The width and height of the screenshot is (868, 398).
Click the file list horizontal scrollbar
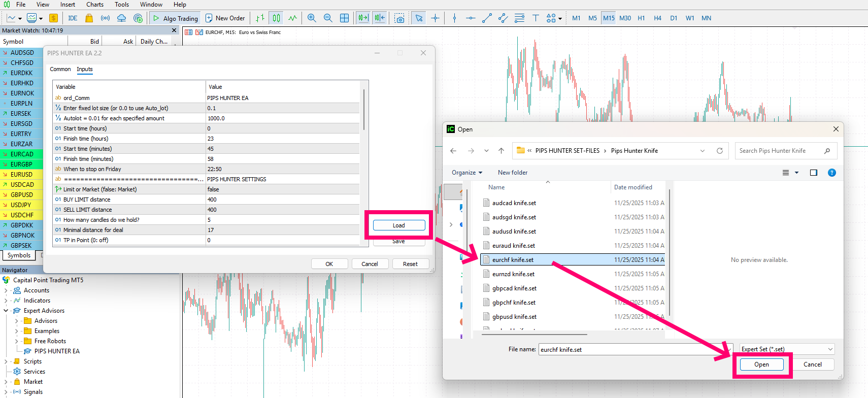tap(534, 334)
